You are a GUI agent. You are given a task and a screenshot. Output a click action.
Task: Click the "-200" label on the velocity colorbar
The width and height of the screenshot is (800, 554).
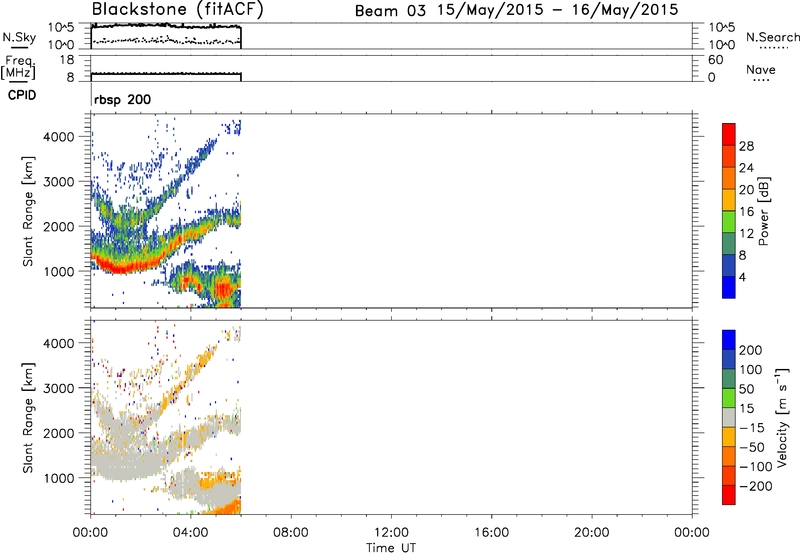click(755, 486)
